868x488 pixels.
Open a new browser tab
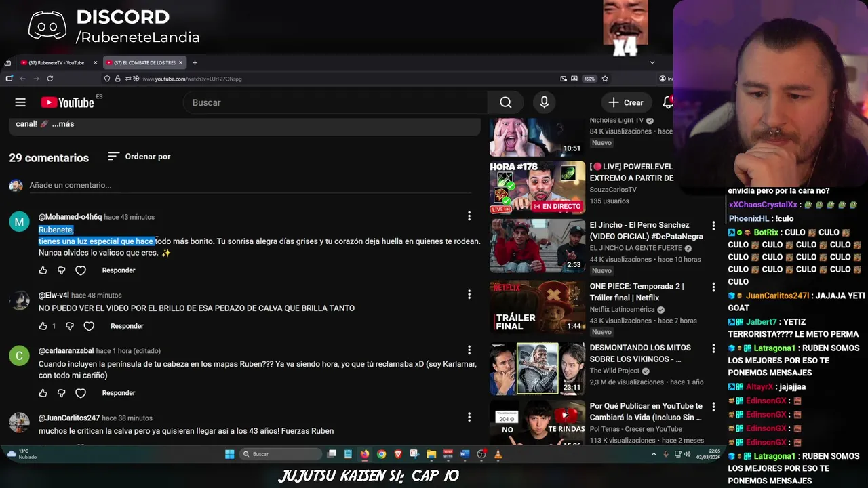coord(195,62)
